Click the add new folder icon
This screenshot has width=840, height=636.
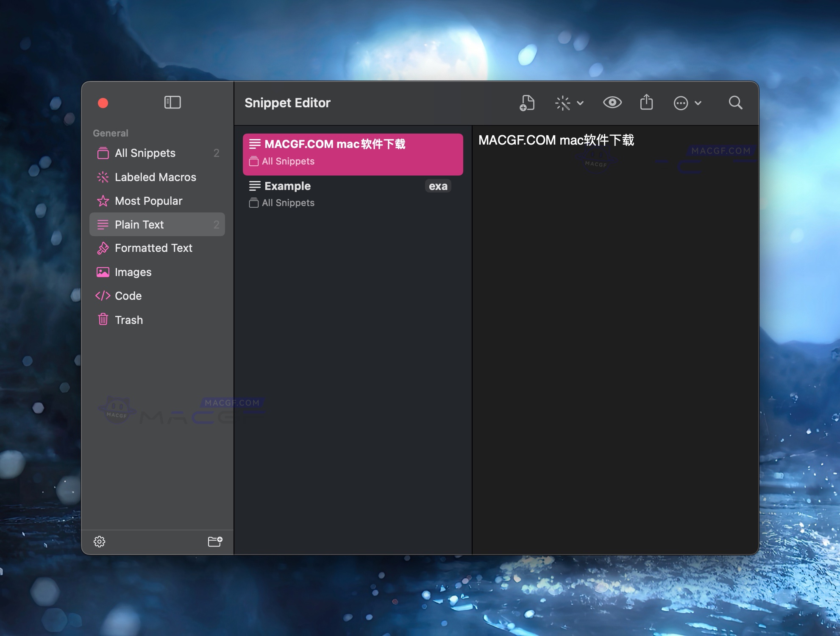(215, 541)
